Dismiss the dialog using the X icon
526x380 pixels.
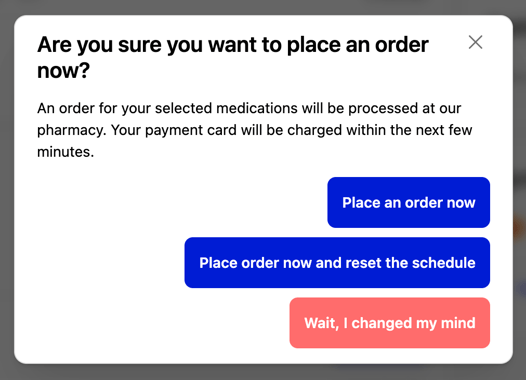click(x=475, y=43)
